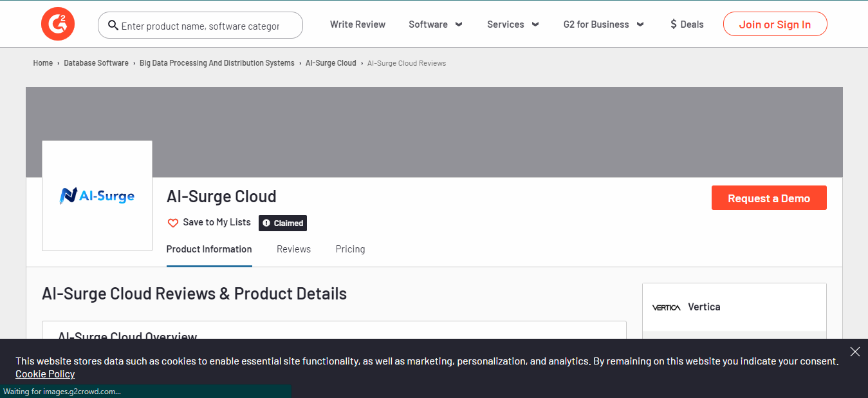
Task: Click the Request a Demo button
Action: click(x=769, y=198)
